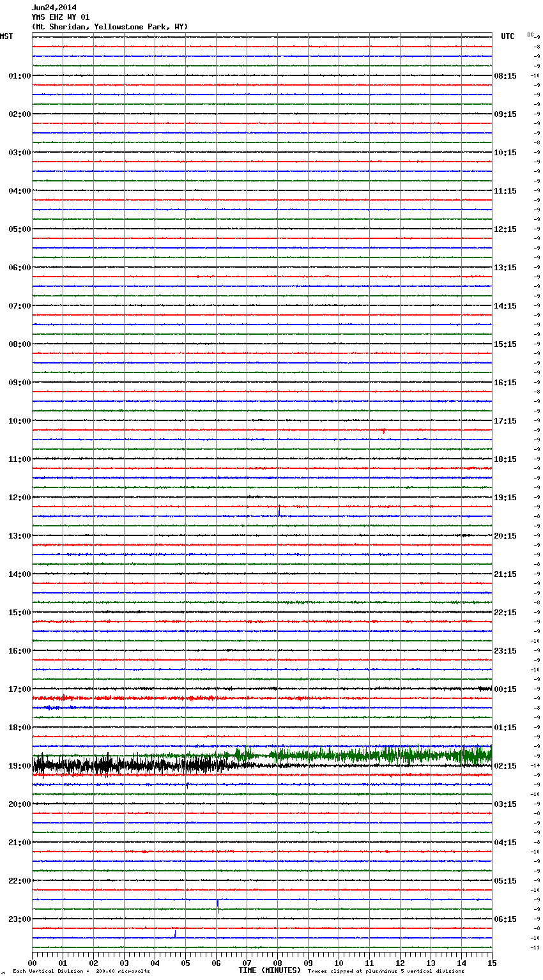Click the 02:15 UTC time label
This screenshot has height=980, width=543.
click(x=505, y=766)
